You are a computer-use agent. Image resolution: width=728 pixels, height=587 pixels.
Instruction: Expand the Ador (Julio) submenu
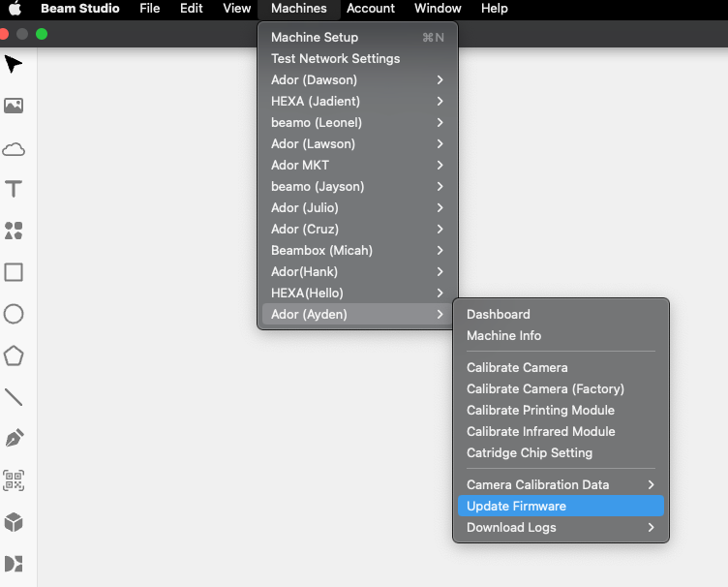tap(357, 207)
